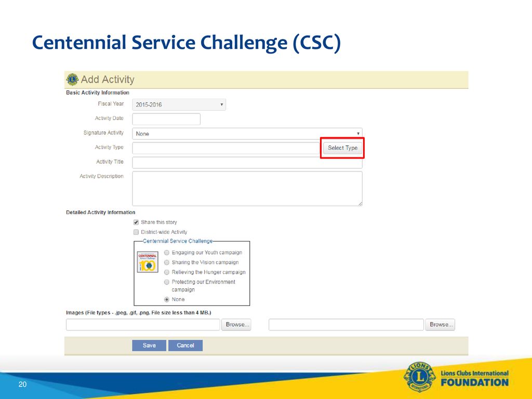Click the Select Type button
The height and width of the screenshot is (399, 532).
[342, 148]
